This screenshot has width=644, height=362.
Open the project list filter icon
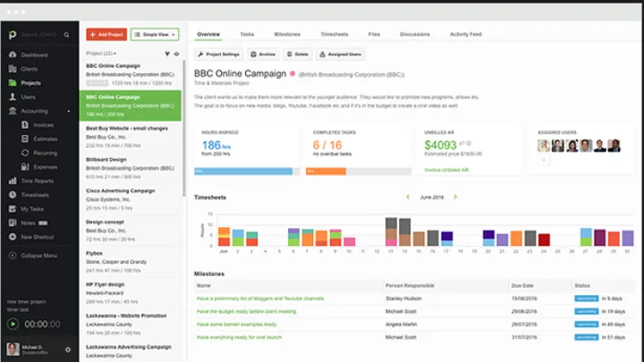tap(165, 54)
